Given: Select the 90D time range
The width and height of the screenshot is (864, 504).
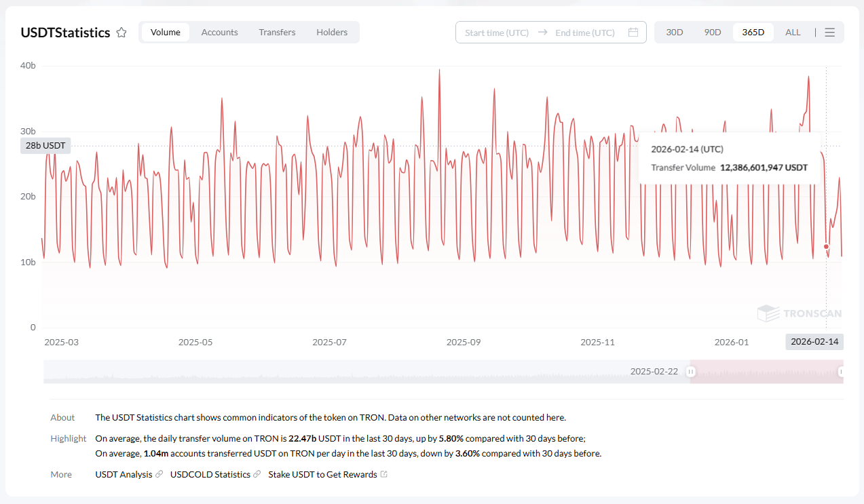Looking at the screenshot, I should click(713, 33).
